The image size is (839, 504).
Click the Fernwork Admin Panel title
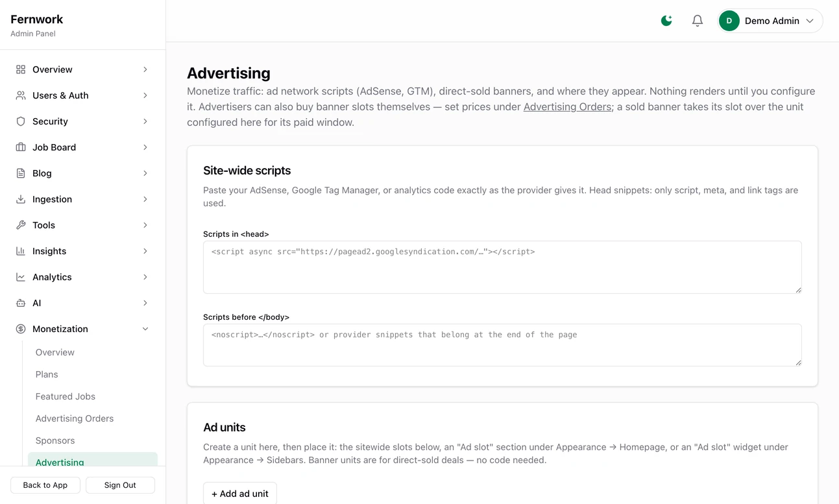[37, 25]
